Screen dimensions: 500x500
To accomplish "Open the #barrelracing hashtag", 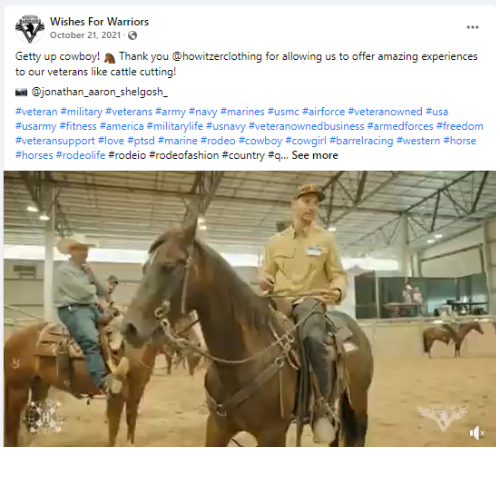I will click(x=361, y=141).
